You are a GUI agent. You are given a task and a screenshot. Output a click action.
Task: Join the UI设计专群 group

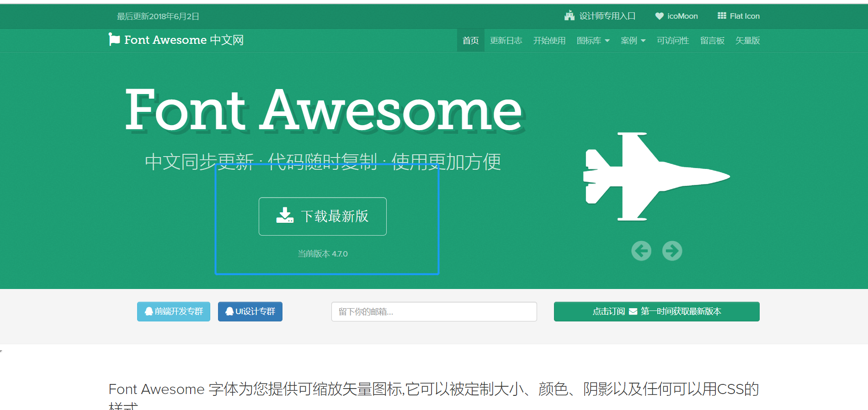click(x=250, y=311)
